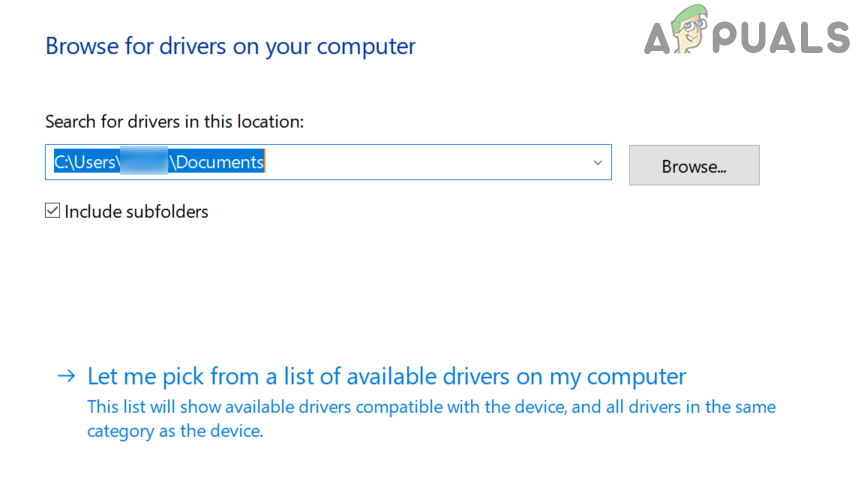Click the checkmark box beside Include subfolders
856x483 pixels.
(x=53, y=212)
